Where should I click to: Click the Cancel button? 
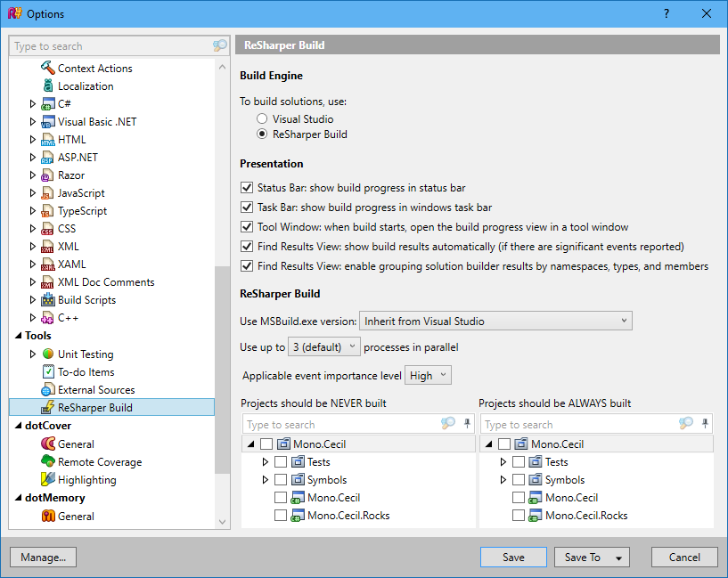[x=684, y=558]
